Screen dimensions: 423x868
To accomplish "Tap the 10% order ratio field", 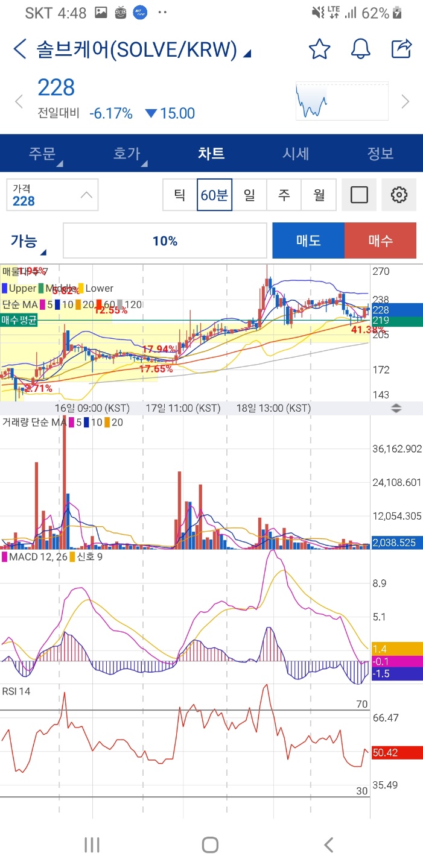I will [x=165, y=241].
